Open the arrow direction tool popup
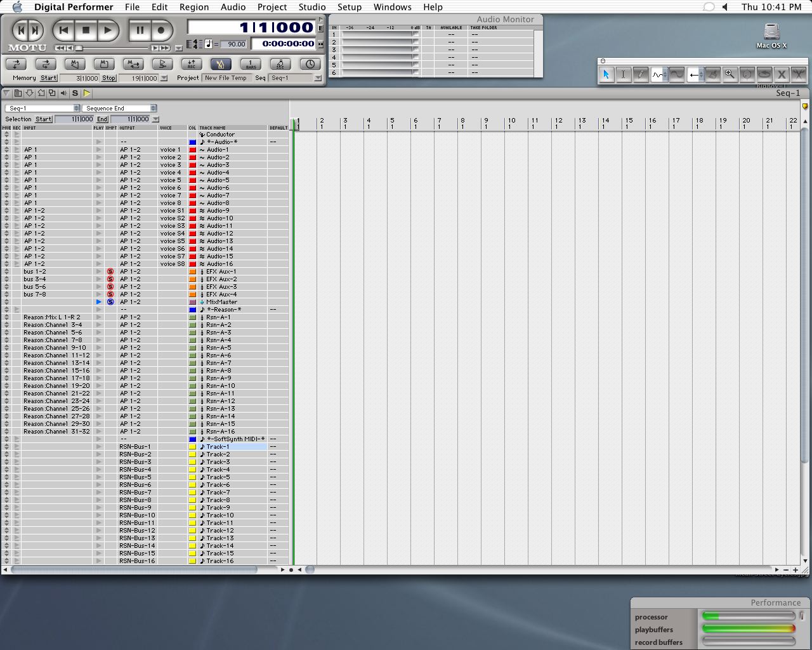Image resolution: width=812 pixels, height=650 pixels. pos(695,74)
